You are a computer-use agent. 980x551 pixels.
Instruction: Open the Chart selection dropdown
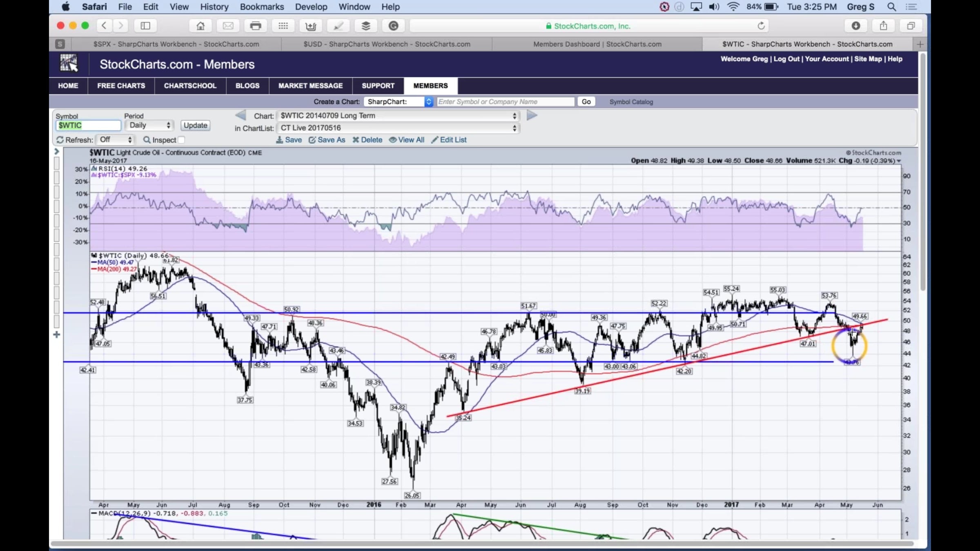[398, 116]
